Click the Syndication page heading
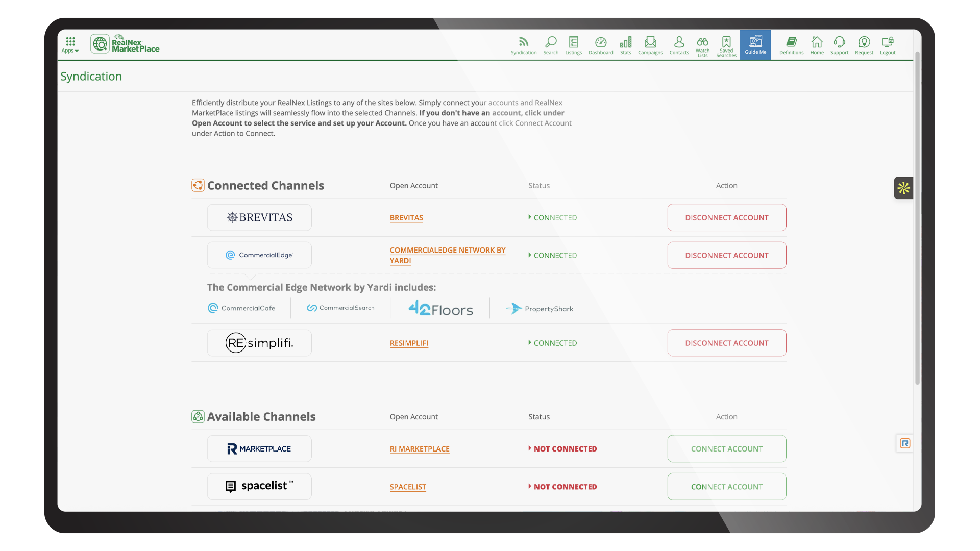The height and width of the screenshot is (551, 980). coord(91,76)
